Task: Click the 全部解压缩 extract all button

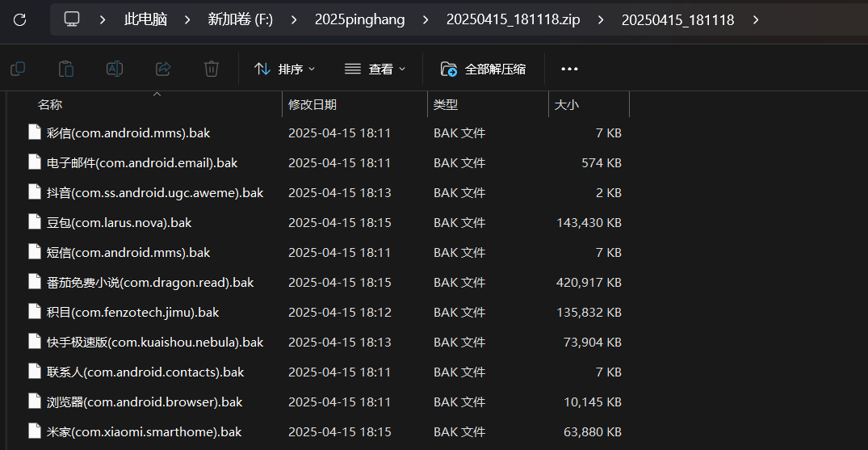Action: click(x=483, y=69)
